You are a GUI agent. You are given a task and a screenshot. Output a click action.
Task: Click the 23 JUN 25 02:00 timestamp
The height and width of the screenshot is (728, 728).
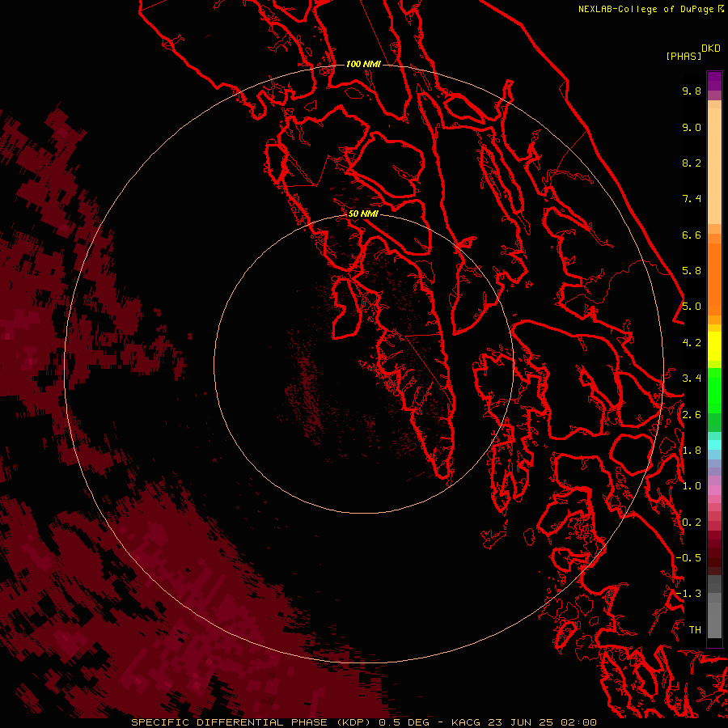click(x=542, y=722)
